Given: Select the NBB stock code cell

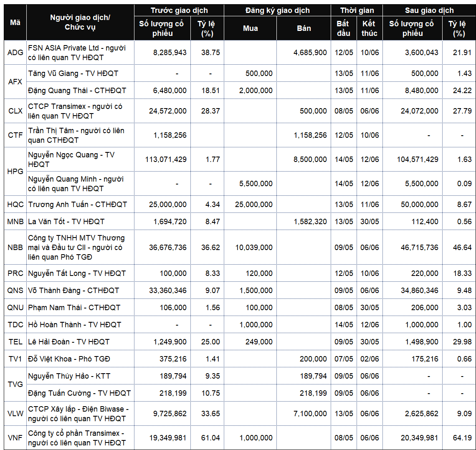Looking at the screenshot, I should point(15,247).
